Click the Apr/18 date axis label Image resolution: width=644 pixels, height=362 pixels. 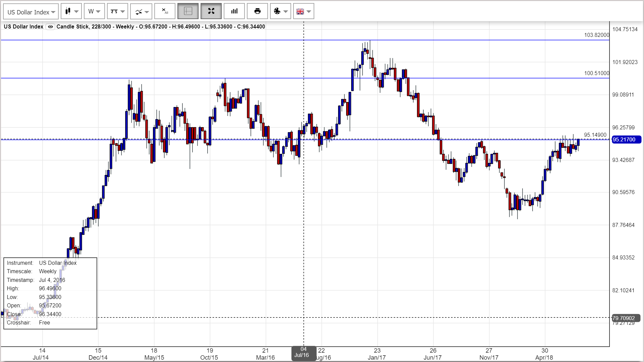pyautogui.click(x=544, y=354)
